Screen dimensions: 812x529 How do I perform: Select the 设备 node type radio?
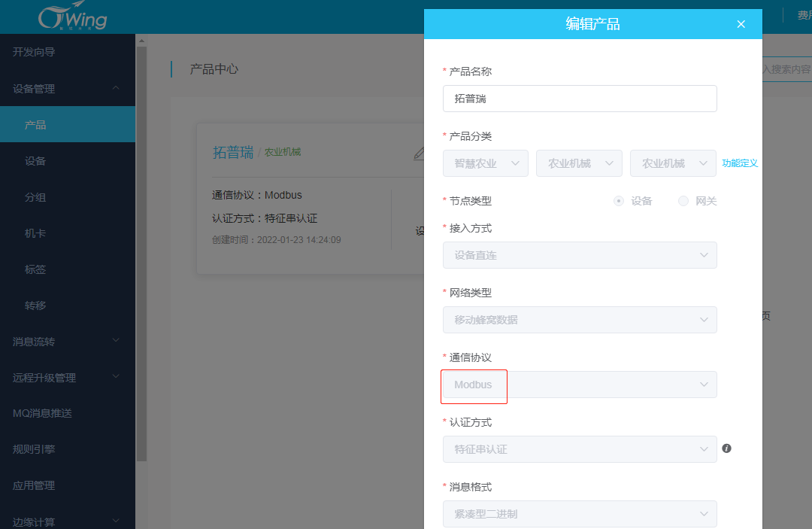[x=619, y=201]
